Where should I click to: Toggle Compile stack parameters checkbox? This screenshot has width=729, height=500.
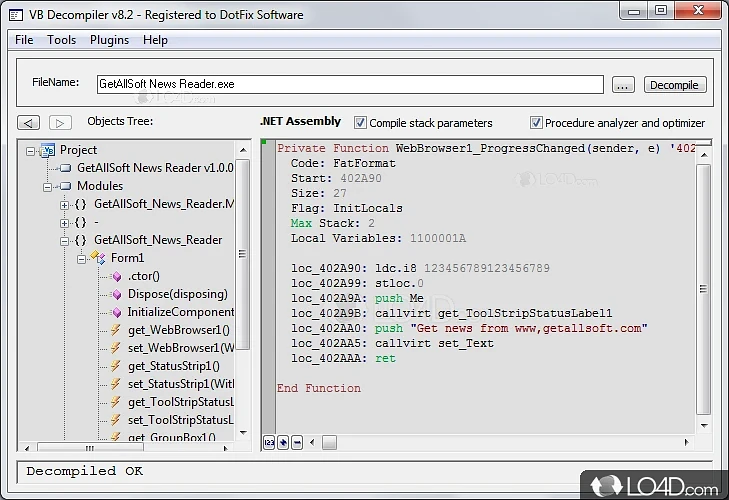click(361, 123)
